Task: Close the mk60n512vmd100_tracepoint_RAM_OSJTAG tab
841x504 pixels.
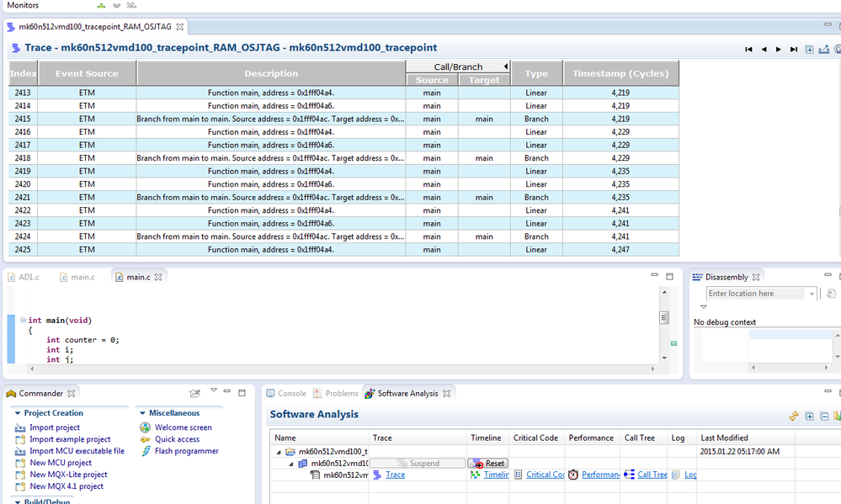Action: [x=180, y=27]
